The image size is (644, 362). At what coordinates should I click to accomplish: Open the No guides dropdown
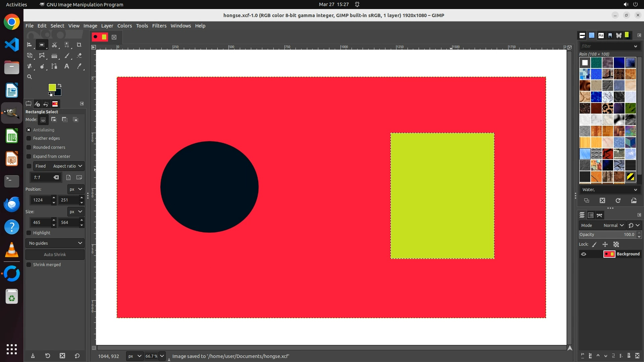click(55, 243)
